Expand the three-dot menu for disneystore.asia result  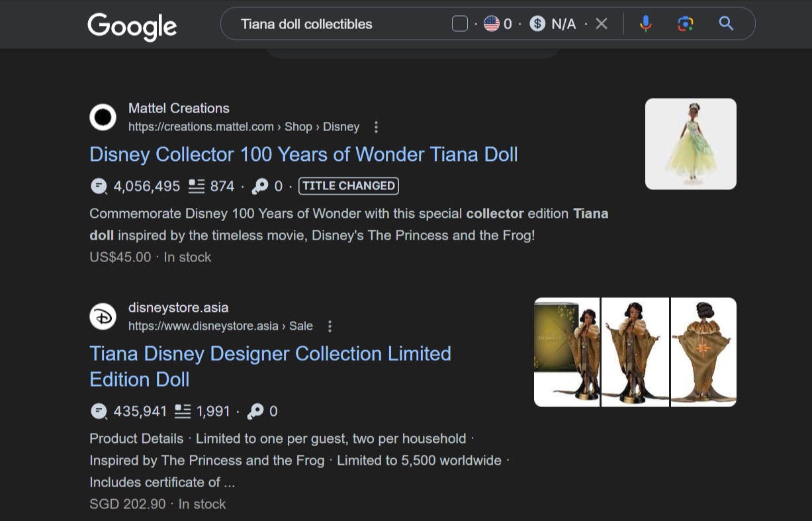coord(330,326)
